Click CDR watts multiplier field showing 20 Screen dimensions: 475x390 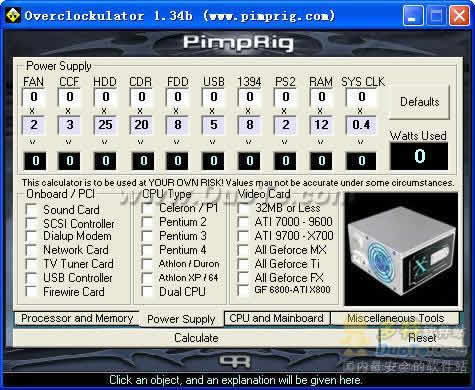(142, 125)
